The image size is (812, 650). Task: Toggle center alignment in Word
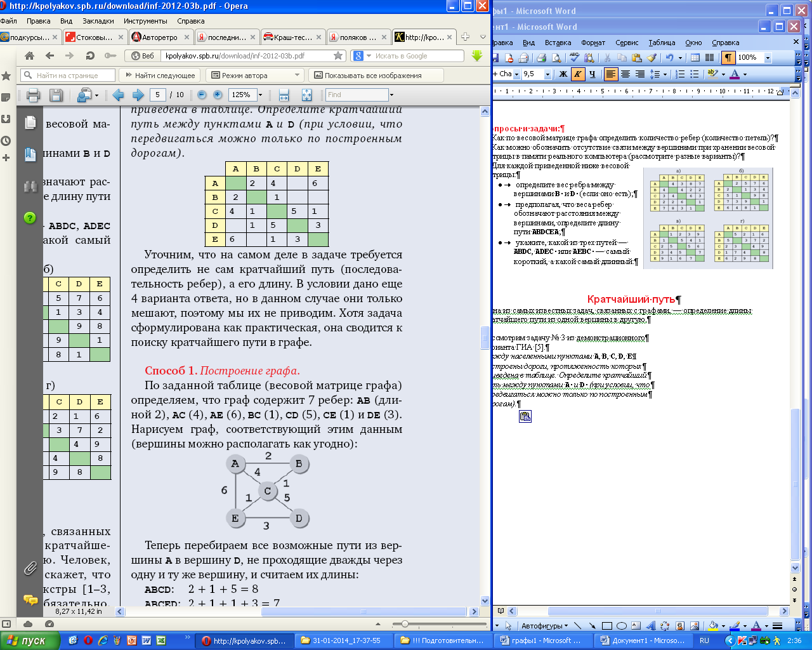[625, 74]
